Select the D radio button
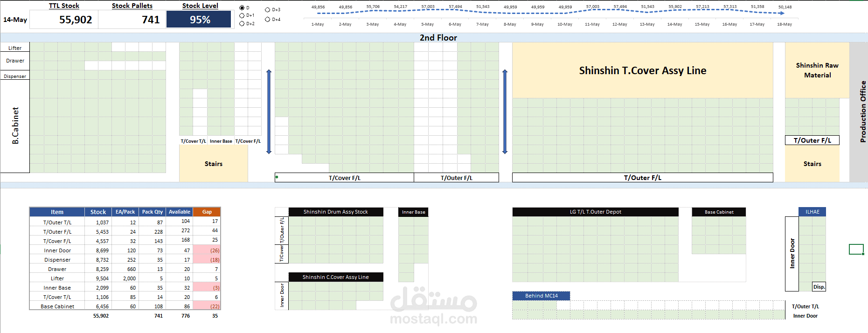 click(x=242, y=8)
